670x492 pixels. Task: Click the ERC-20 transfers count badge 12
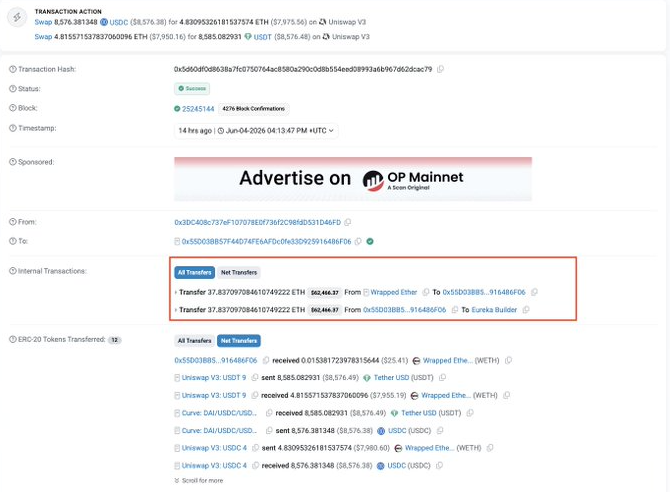[x=115, y=340]
